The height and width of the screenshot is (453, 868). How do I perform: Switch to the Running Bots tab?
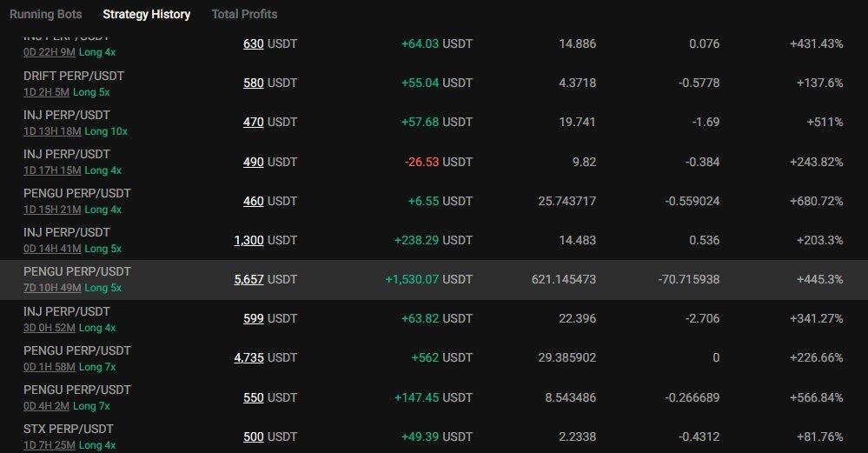click(x=46, y=15)
